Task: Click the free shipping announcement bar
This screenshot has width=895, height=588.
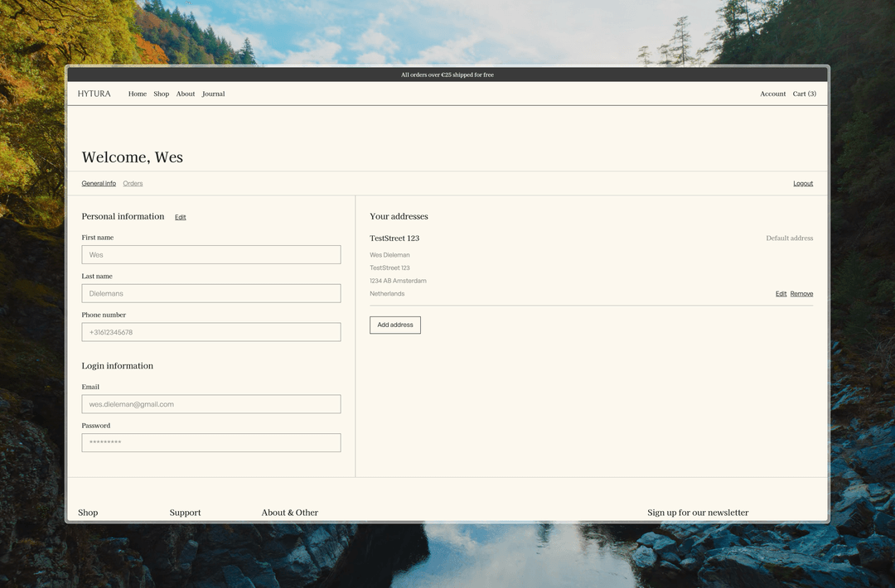Action: click(x=447, y=75)
